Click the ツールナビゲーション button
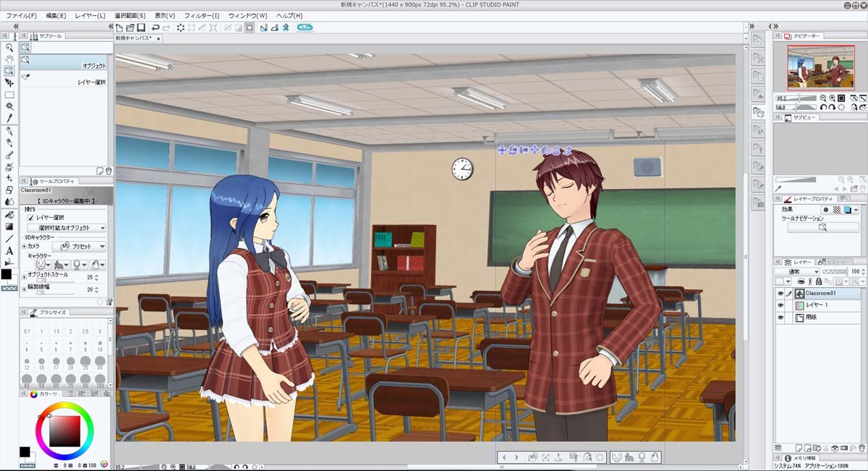The height and width of the screenshot is (471, 868). pos(822,227)
